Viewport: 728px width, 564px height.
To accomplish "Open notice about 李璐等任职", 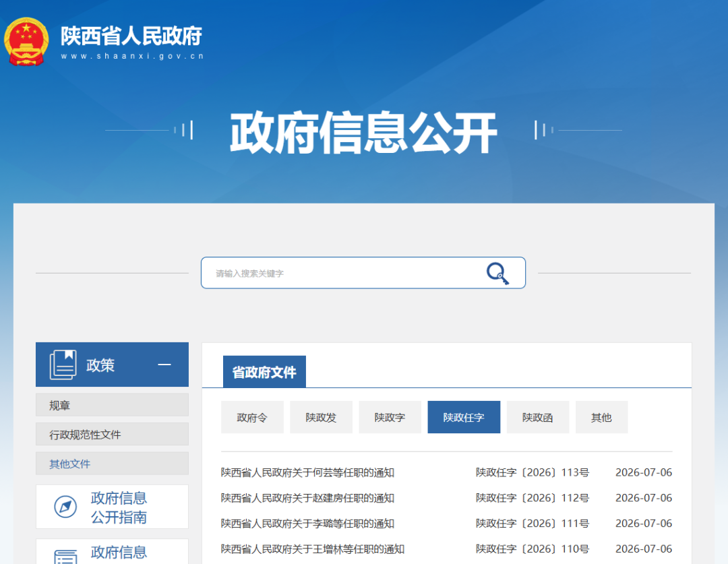I will pos(307,524).
